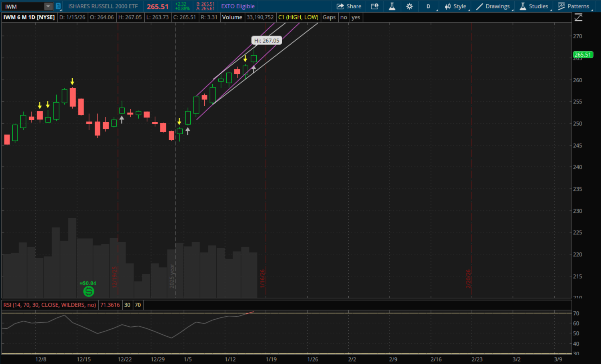Click the yellow down arrow above highest December candle
601x364 pixels.
(x=72, y=82)
